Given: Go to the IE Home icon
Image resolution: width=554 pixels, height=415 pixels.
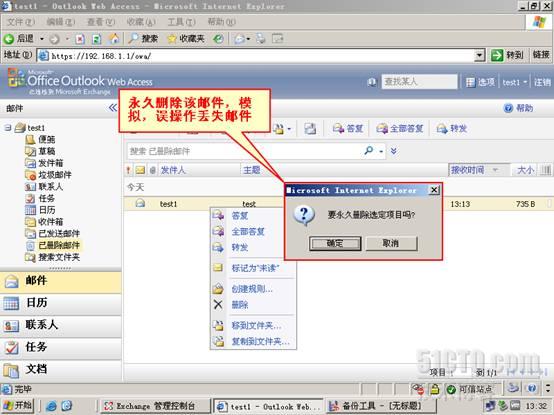Looking at the screenshot, I should point(113,38).
